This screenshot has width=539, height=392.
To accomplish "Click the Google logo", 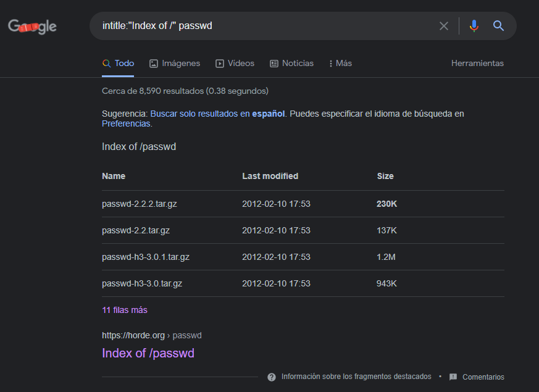I will (32, 26).
